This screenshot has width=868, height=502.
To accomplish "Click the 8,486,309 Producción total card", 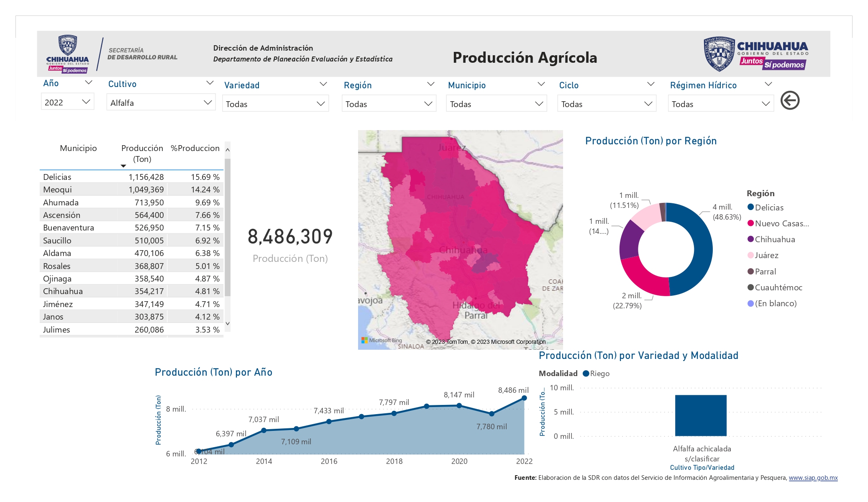I will coord(290,245).
